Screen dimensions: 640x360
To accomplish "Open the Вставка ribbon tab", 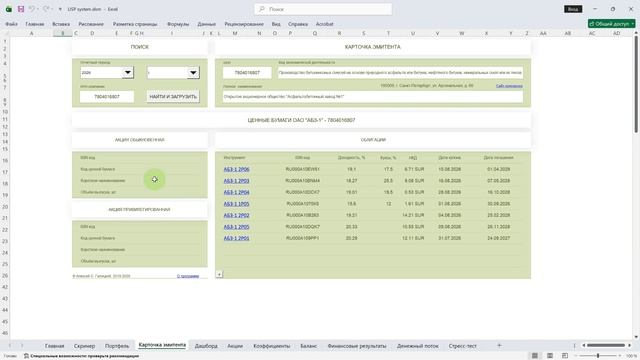I will pos(61,24).
